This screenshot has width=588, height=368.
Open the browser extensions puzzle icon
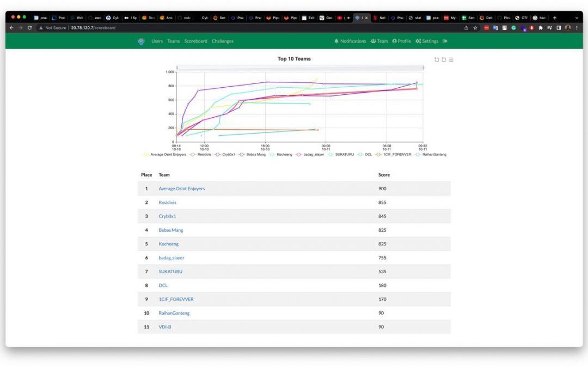(x=541, y=28)
